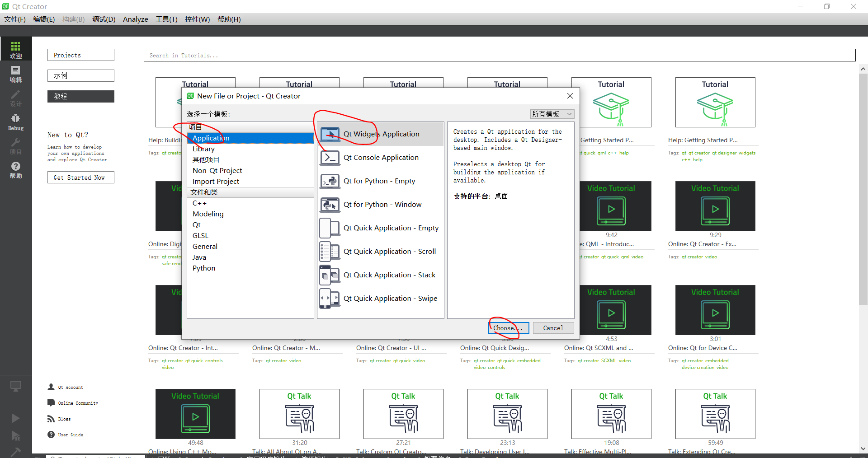Open the 调试(D) menu
868x458 pixels.
coord(104,19)
